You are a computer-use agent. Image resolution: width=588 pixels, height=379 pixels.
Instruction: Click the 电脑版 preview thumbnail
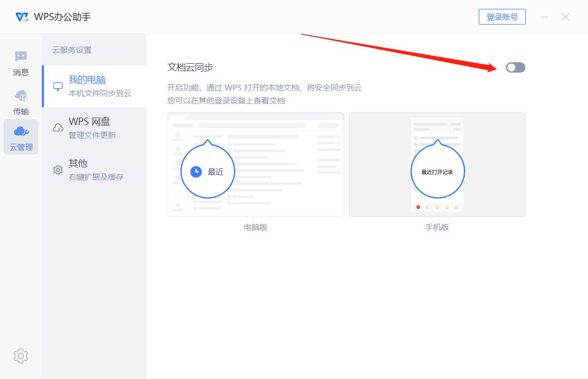pos(256,165)
